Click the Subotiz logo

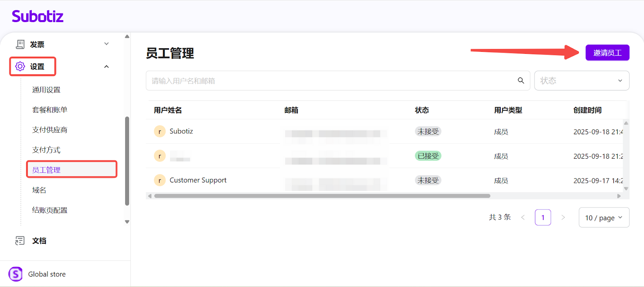click(37, 16)
